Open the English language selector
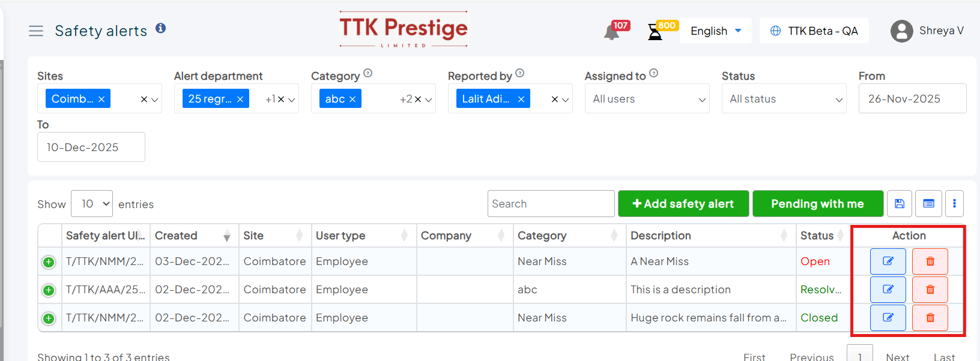 pos(715,31)
